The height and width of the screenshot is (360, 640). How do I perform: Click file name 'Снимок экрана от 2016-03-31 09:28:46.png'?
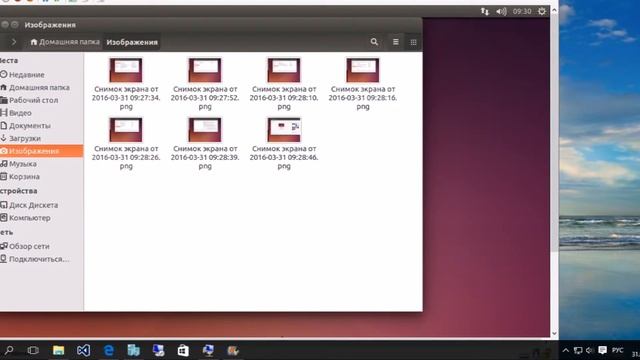click(x=284, y=157)
